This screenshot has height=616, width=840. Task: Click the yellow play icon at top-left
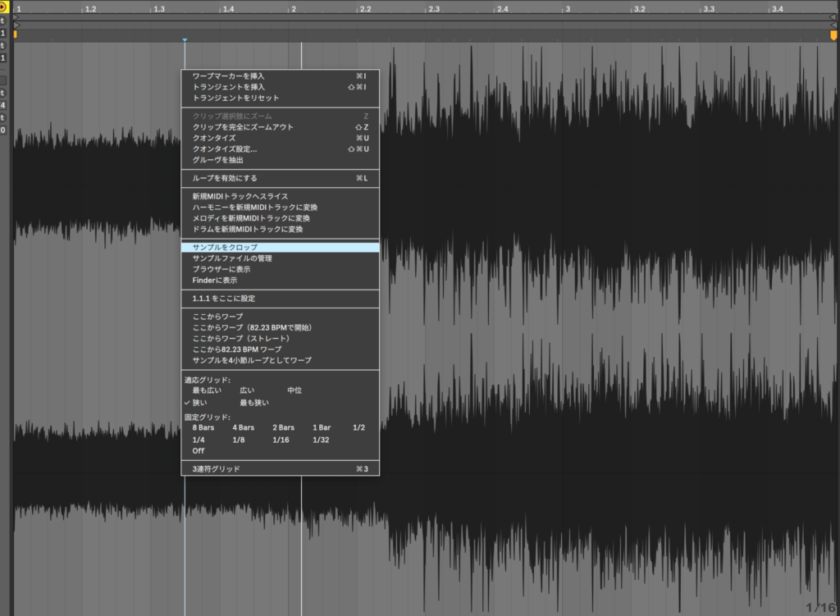pyautogui.click(x=3, y=7)
